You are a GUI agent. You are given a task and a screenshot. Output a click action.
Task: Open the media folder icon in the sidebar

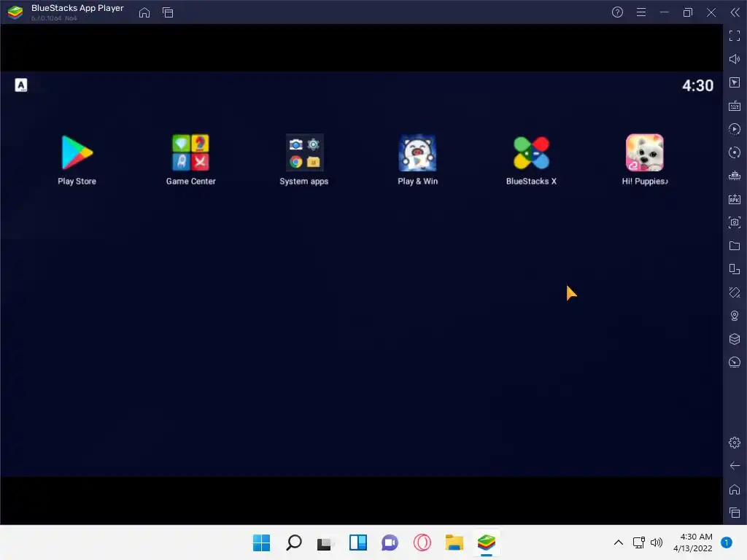click(x=735, y=246)
